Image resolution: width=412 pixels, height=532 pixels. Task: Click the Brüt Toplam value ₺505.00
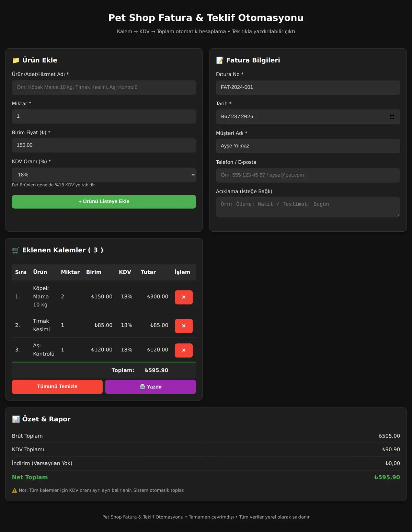[x=389, y=436]
